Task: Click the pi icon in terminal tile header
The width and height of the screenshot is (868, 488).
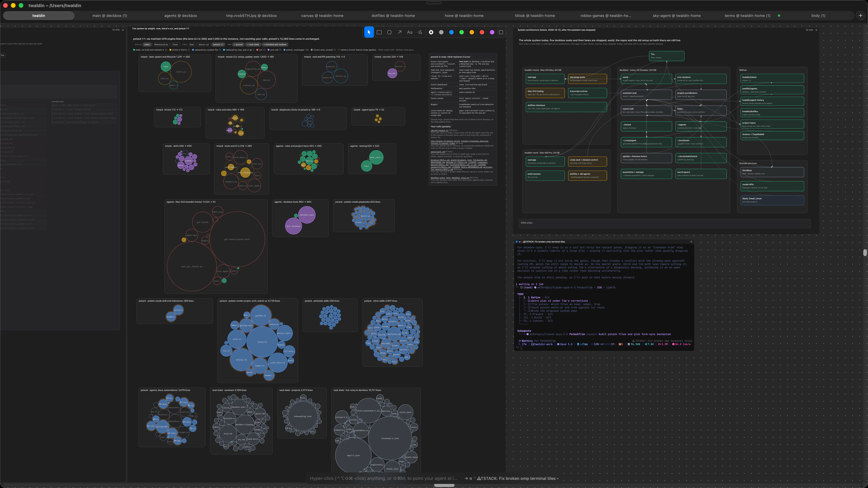Action: point(520,242)
